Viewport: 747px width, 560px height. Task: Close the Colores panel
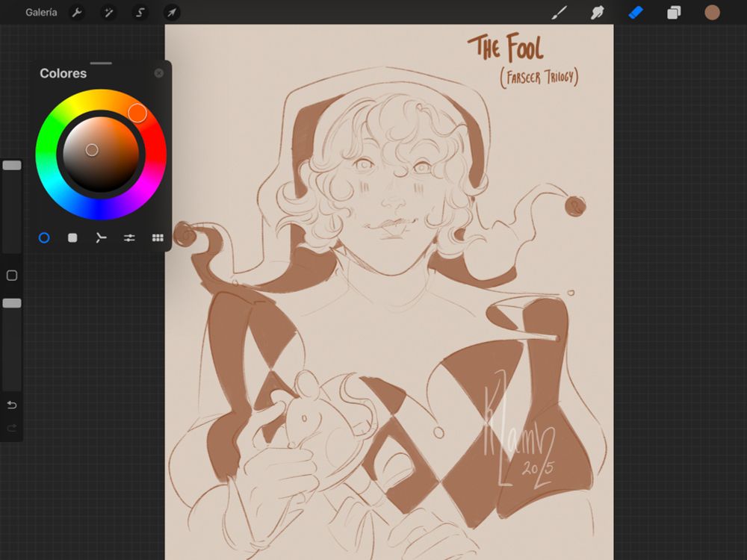tap(158, 73)
